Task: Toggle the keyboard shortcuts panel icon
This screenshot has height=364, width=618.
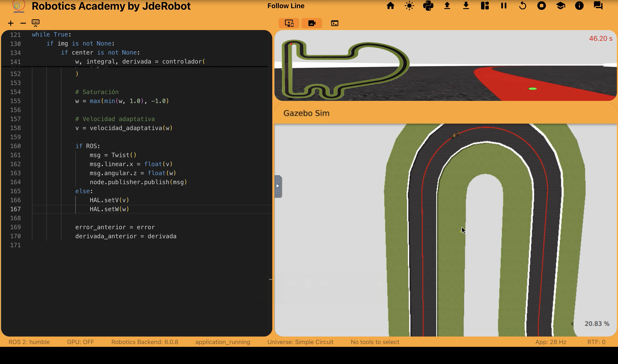Action: pyautogui.click(x=36, y=23)
